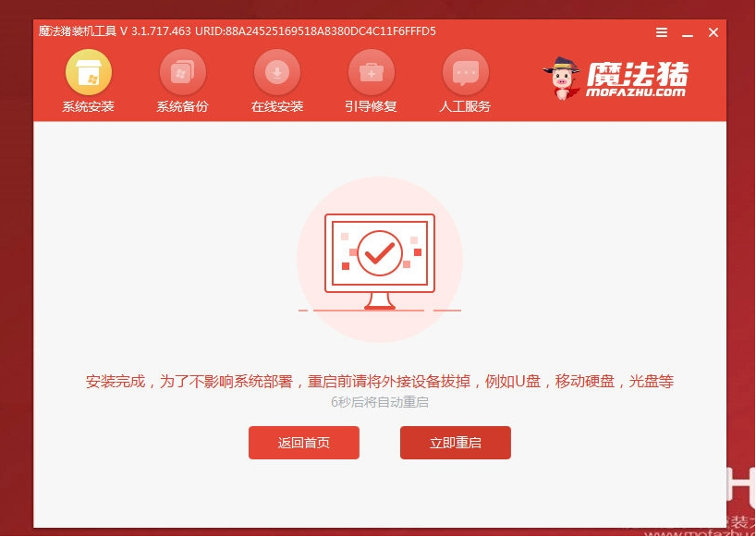
Task: Click the 安装完成 red notice message
Action: click(x=380, y=382)
